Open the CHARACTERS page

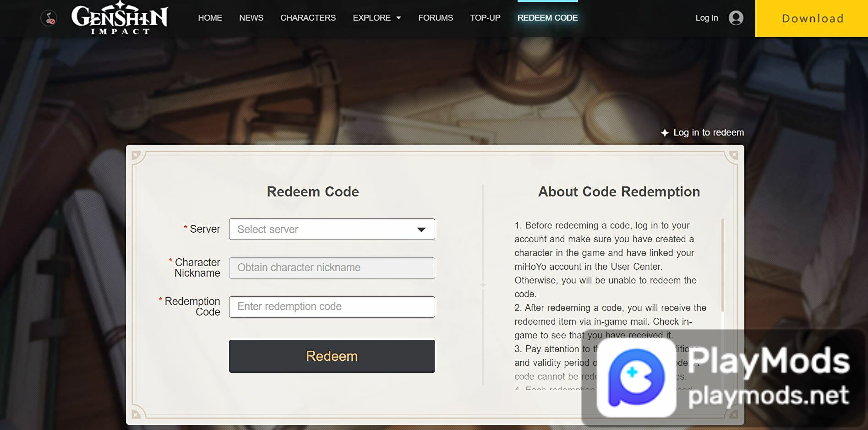308,18
